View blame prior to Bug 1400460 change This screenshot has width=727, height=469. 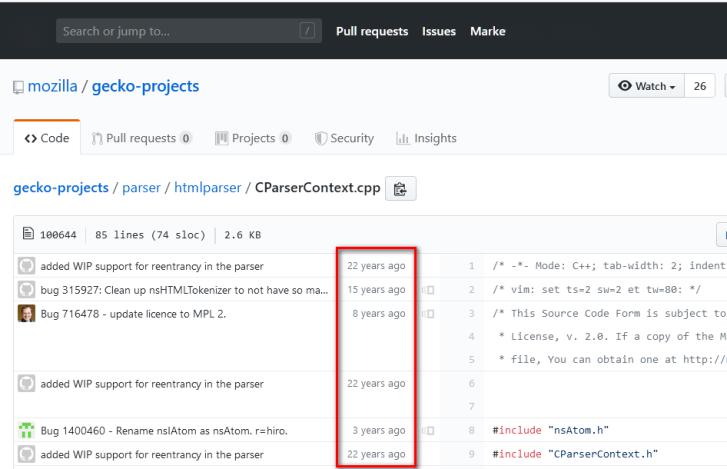click(428, 431)
